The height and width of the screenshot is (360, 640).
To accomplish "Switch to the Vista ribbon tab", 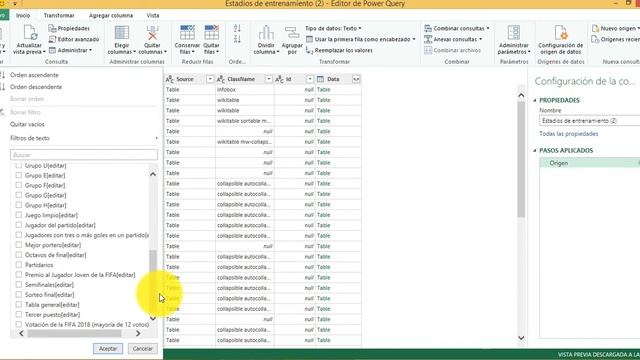I will point(153,15).
